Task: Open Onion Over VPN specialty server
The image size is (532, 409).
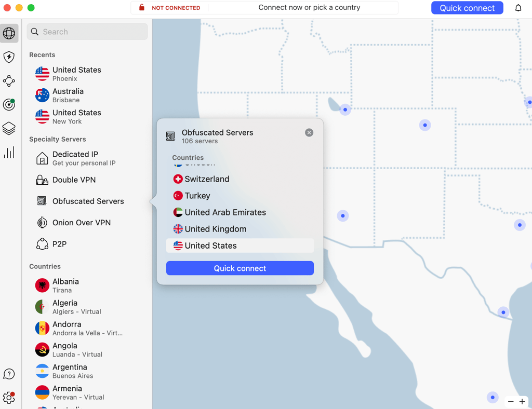Action: tap(88, 223)
